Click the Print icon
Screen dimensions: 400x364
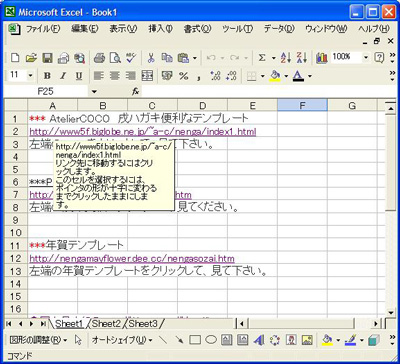coord(99,58)
